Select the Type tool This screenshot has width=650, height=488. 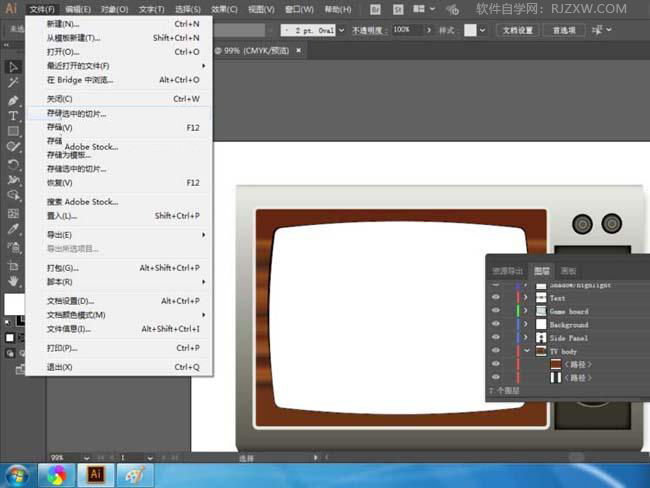13,116
